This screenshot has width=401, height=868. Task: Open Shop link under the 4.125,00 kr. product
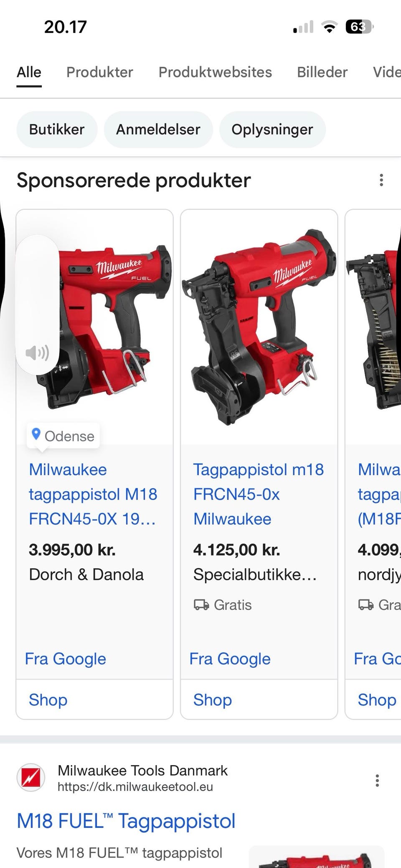point(213,700)
